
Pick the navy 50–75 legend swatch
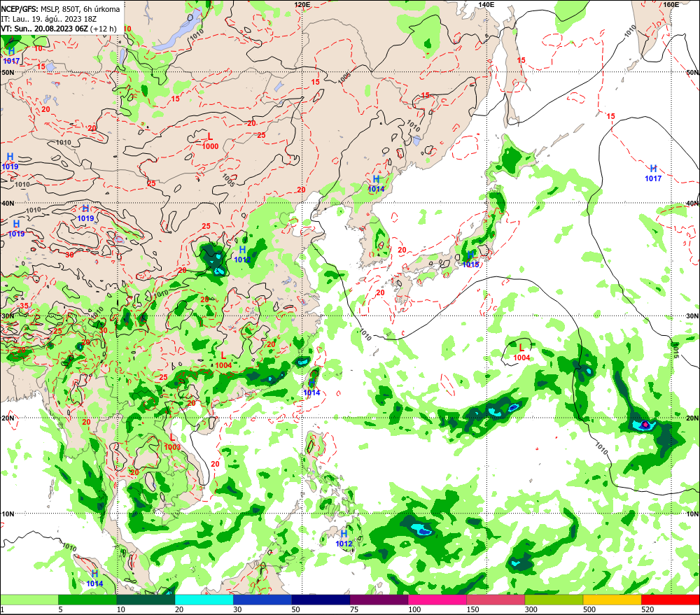(321, 600)
